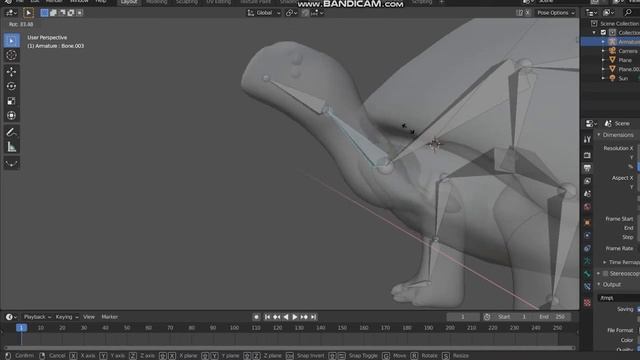
Task: Click the timeline End frame field
Action: 553,317
